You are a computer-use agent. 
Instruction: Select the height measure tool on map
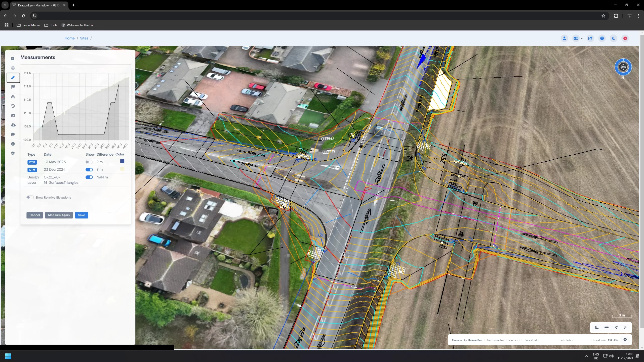597,327
